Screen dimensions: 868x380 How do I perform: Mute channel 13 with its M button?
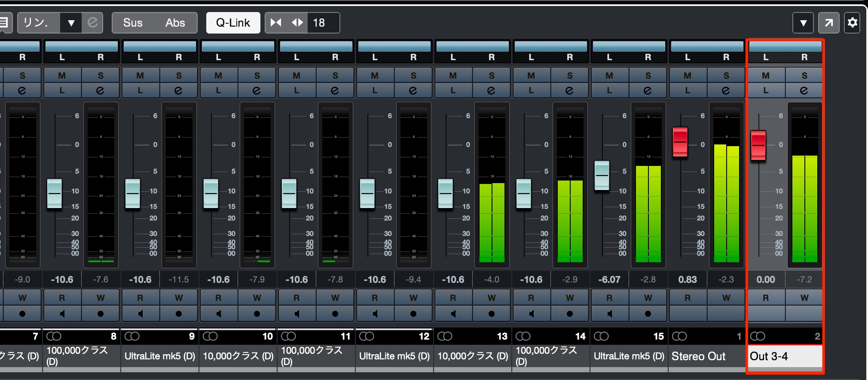tap(453, 75)
